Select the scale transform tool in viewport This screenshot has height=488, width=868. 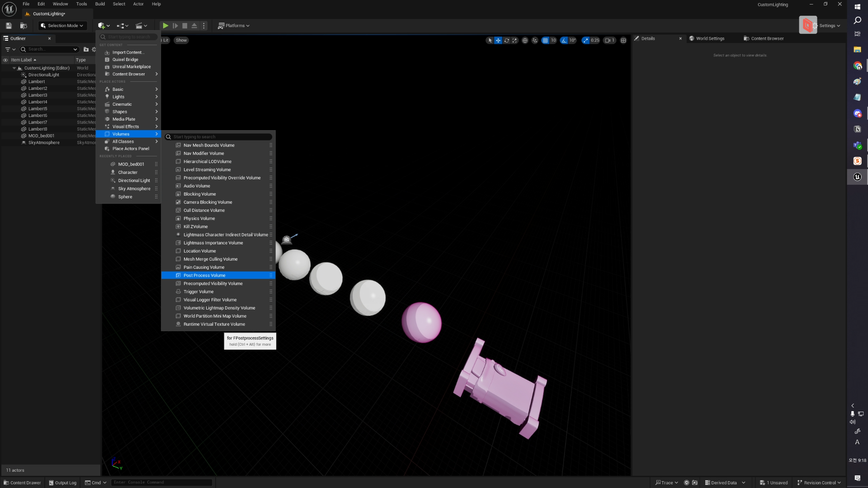pos(514,40)
